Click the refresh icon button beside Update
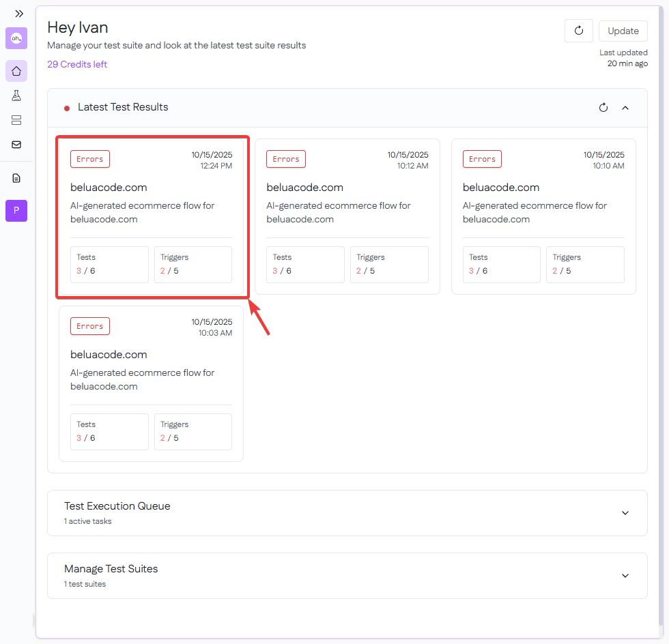 click(x=579, y=31)
